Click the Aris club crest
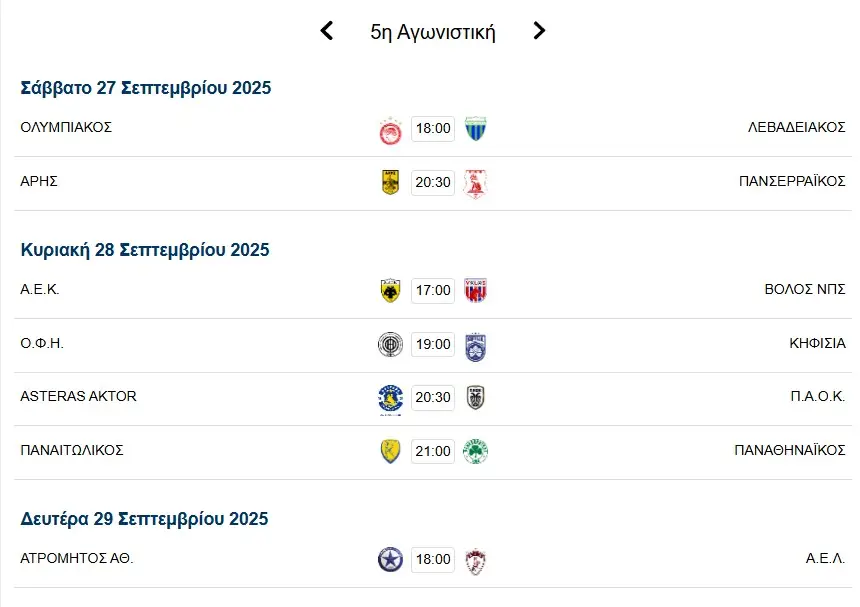Image resolution: width=860 pixels, height=607 pixels. click(390, 183)
